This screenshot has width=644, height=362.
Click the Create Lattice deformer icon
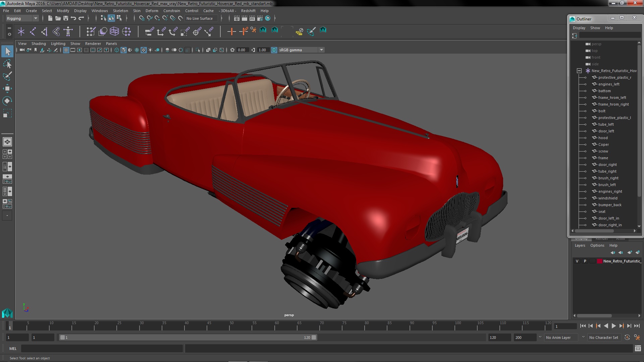pos(114,32)
